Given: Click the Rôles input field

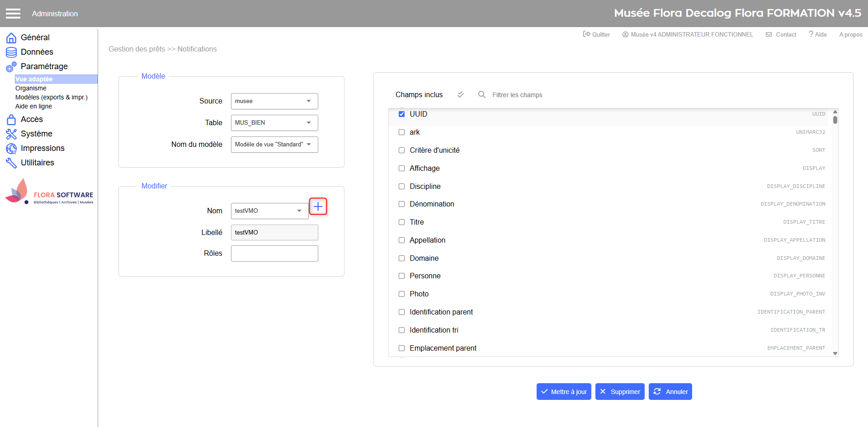Looking at the screenshot, I should click(x=274, y=253).
